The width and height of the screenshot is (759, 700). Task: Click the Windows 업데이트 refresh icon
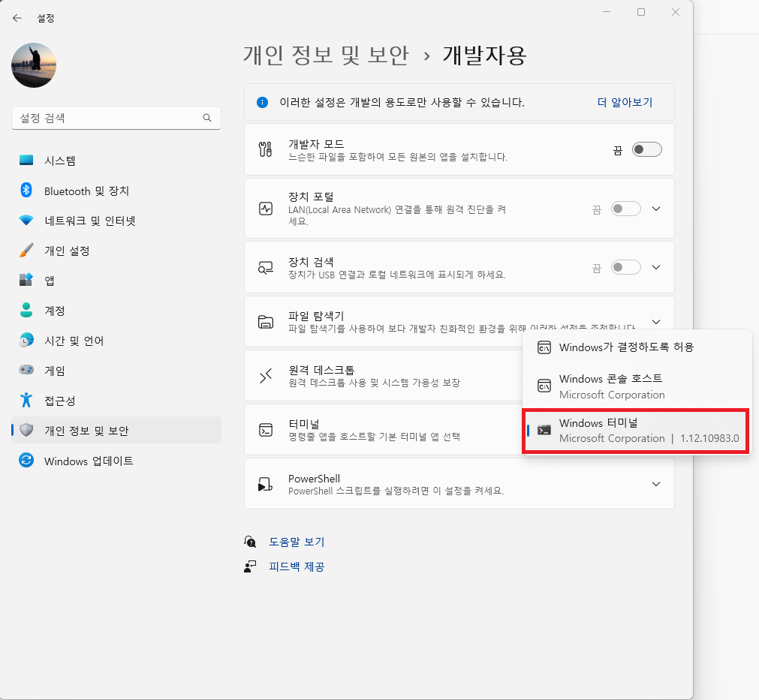pyautogui.click(x=26, y=460)
